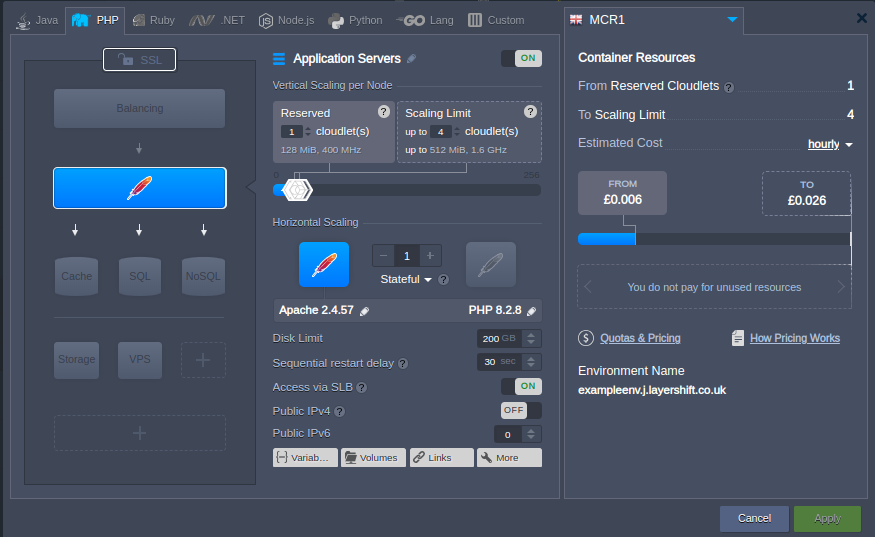
Task: Open the Stateful scaling mode dropdown
Action: [x=406, y=279]
